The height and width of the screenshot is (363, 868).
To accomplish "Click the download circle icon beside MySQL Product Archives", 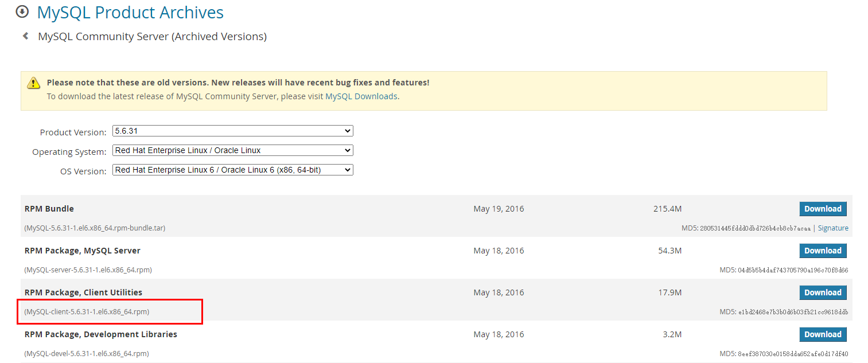I will point(22,11).
